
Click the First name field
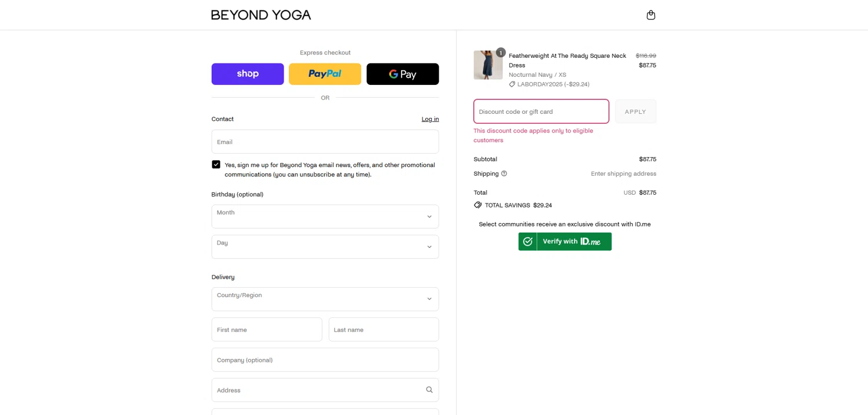point(267,329)
